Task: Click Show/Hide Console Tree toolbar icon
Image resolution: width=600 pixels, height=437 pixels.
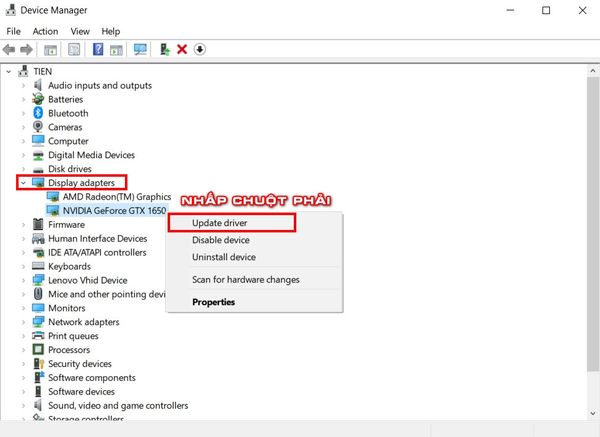Action: coord(51,50)
